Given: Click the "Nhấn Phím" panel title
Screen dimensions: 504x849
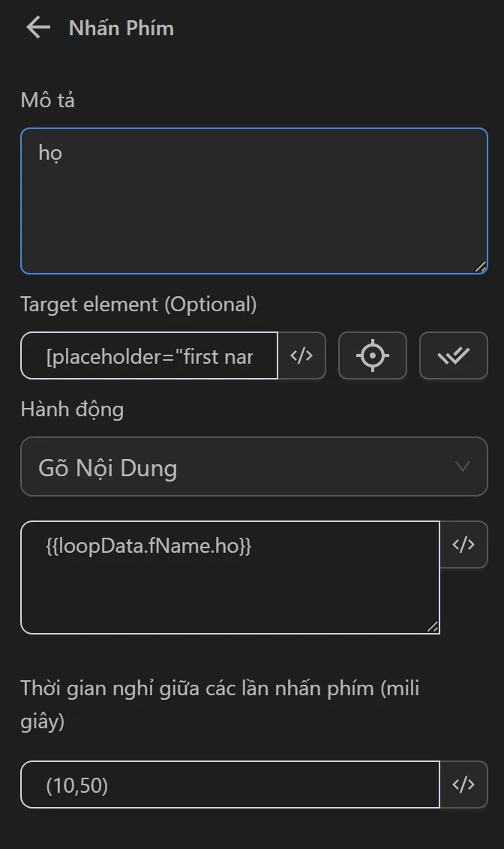Looking at the screenshot, I should [121, 28].
